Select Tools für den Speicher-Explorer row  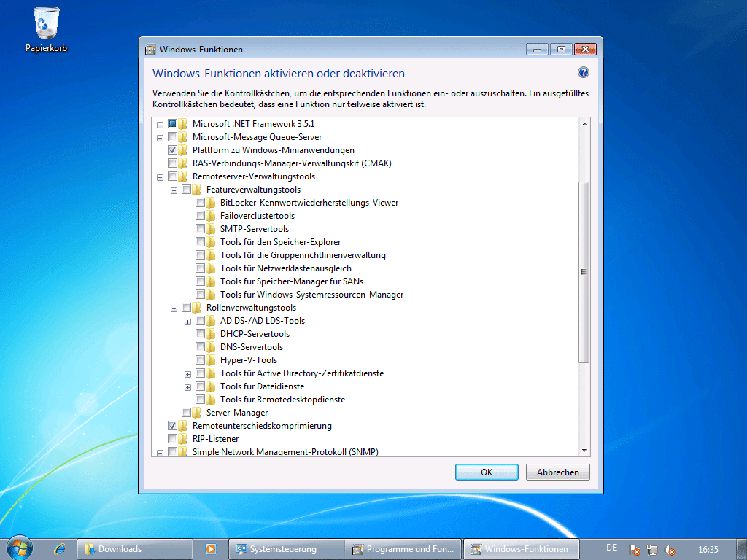(x=280, y=242)
